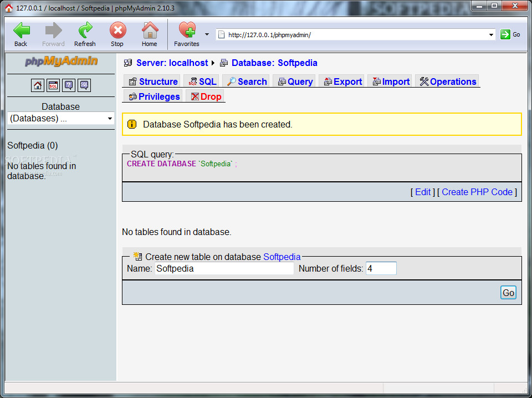Click the new table icon beside Create new table
The image size is (532, 398).
(137, 256)
